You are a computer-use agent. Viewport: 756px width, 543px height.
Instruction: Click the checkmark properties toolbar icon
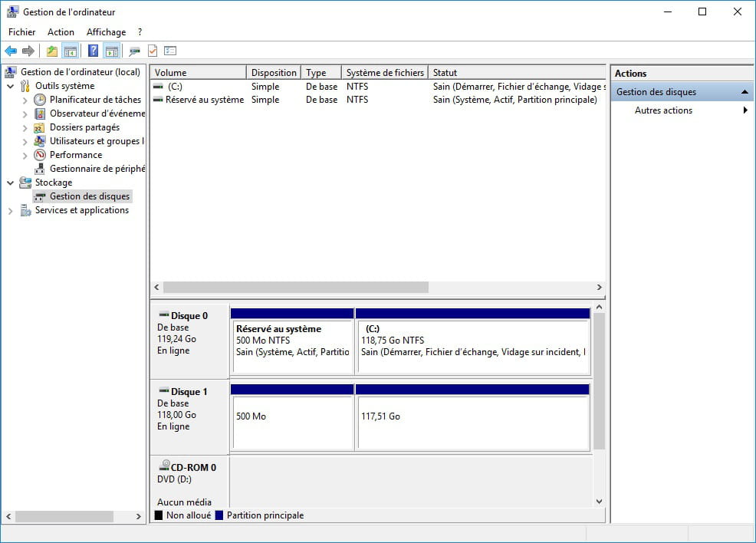click(153, 51)
